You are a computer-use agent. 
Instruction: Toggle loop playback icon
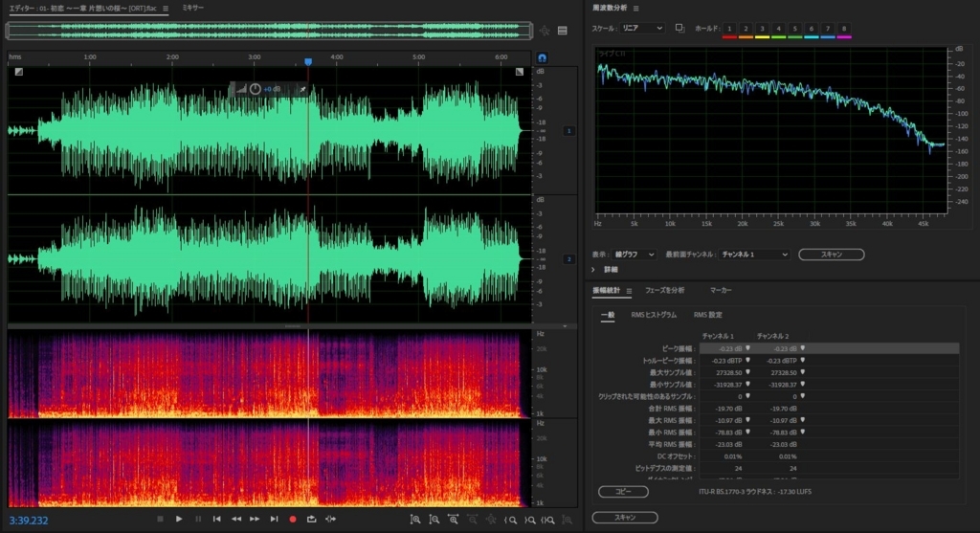coord(311,520)
